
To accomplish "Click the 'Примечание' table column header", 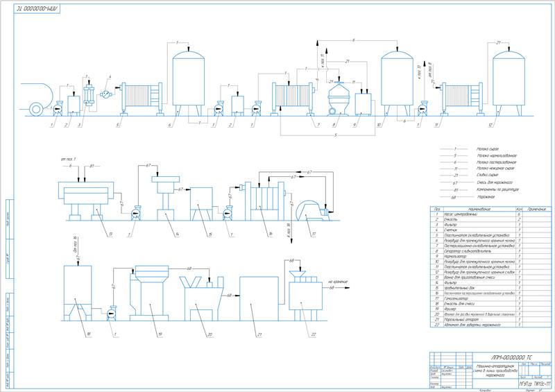I will (537, 210).
